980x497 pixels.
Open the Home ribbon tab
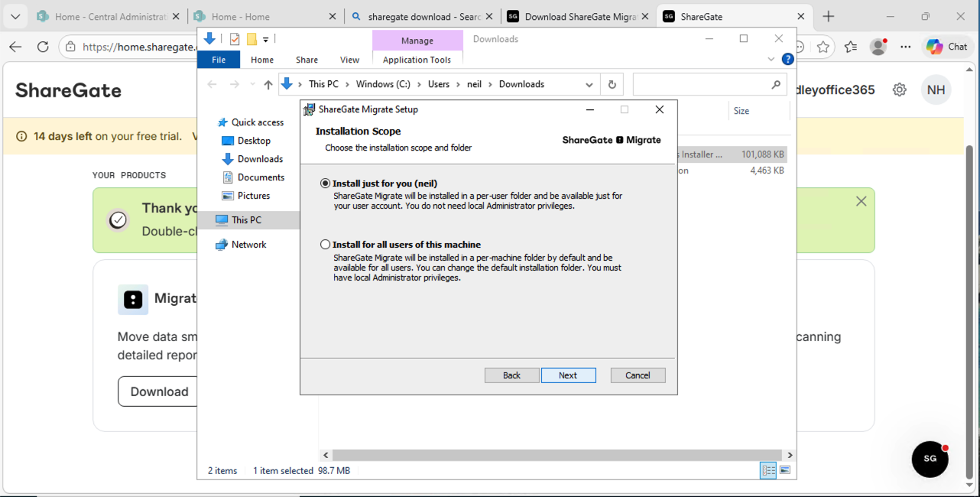tap(262, 60)
